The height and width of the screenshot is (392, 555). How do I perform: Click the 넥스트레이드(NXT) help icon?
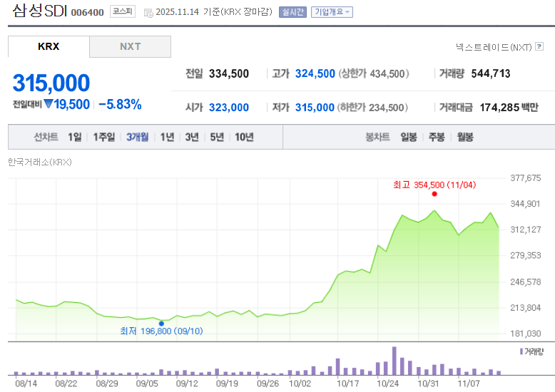539,46
